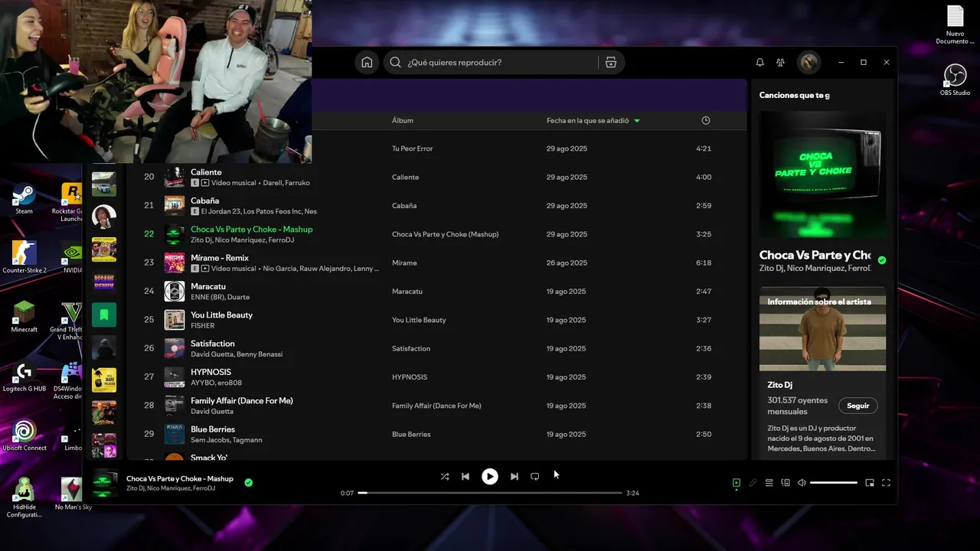Screen dimensions: 980x551
Task: Select Family Affair (Dance For Me) track
Action: (x=242, y=400)
